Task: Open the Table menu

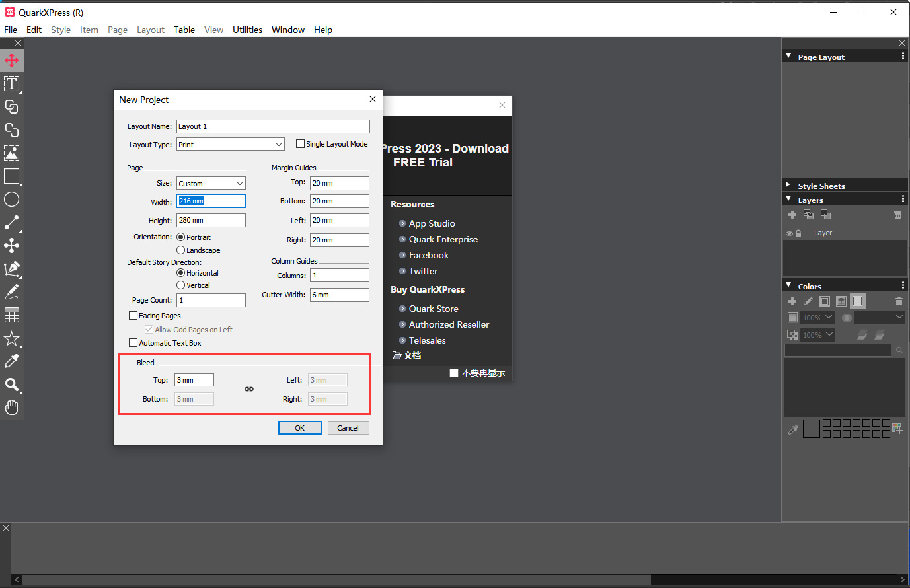Action: pyautogui.click(x=184, y=30)
